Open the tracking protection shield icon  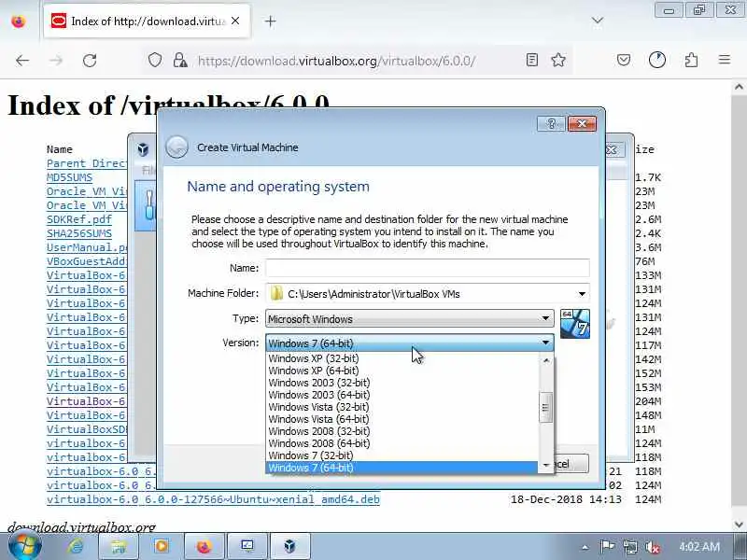(155, 60)
